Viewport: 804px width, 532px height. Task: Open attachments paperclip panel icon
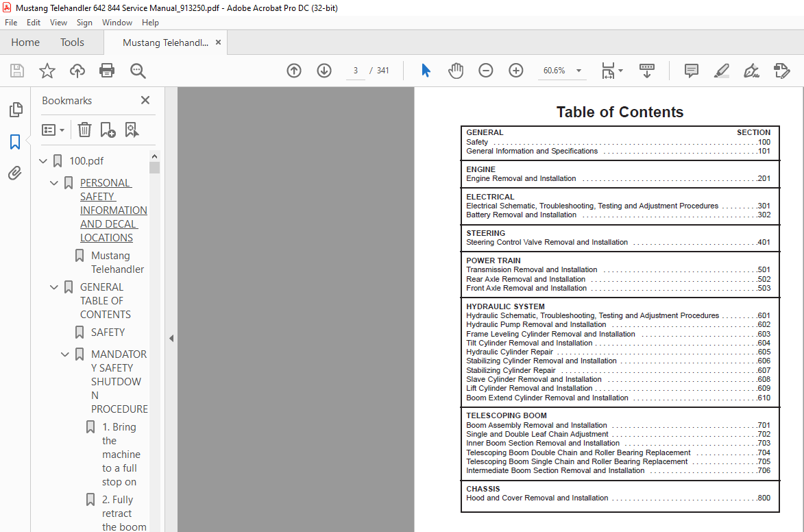tap(15, 173)
